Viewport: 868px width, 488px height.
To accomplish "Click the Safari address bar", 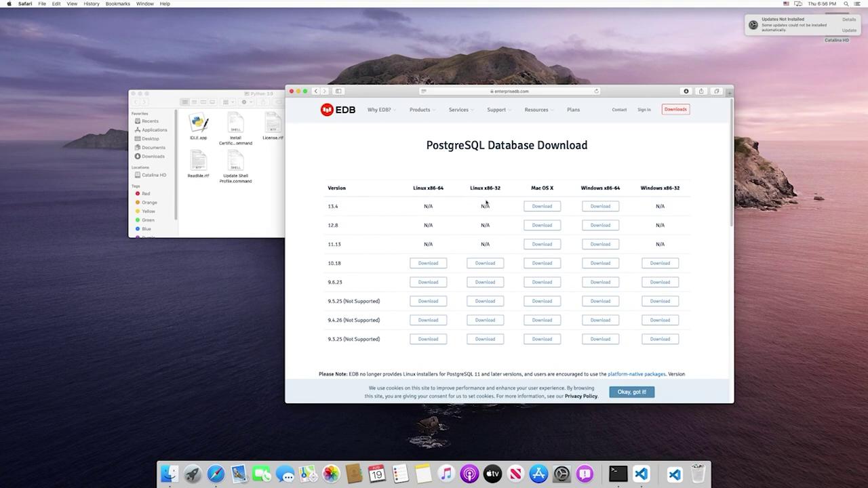I will 509,91.
